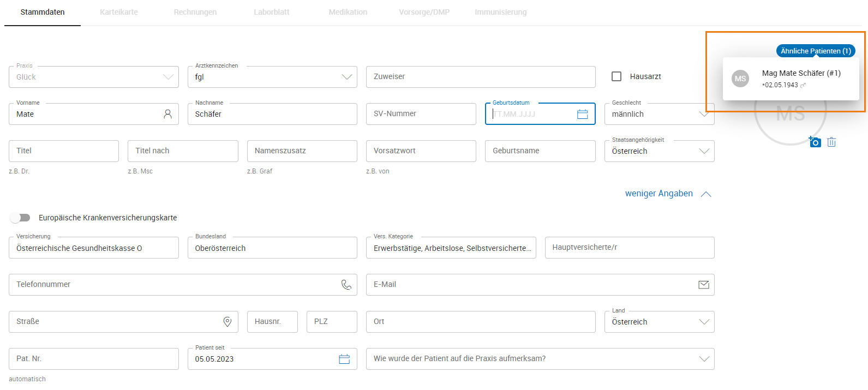
Task: Open the Staatsangehörigkeit dropdown
Action: click(x=704, y=151)
